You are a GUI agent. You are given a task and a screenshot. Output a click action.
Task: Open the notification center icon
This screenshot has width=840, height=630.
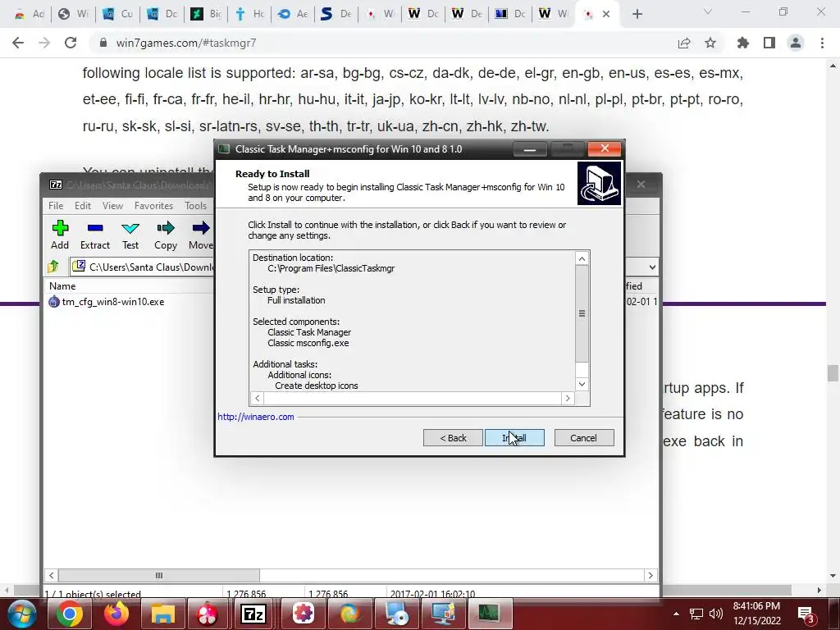(x=806, y=614)
